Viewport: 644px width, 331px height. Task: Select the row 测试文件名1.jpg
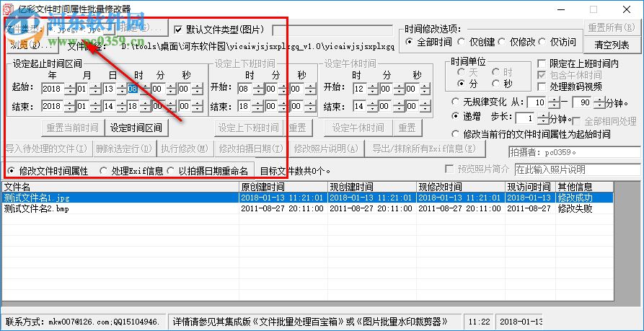pyautogui.click(x=307, y=198)
